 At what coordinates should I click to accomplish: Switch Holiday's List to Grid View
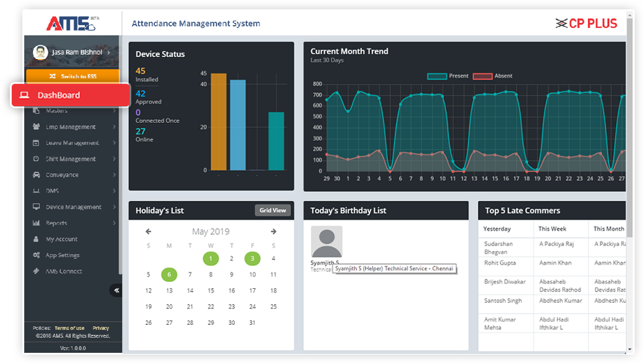point(273,211)
